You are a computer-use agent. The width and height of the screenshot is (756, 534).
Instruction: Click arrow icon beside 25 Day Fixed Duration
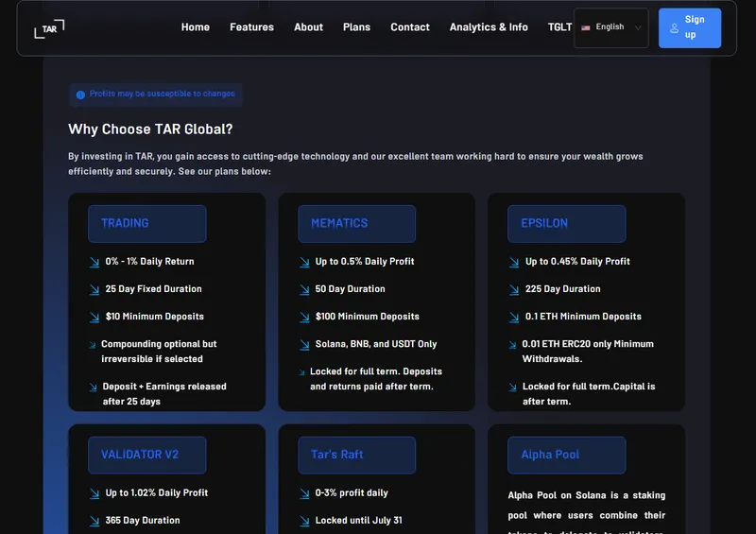coord(94,289)
